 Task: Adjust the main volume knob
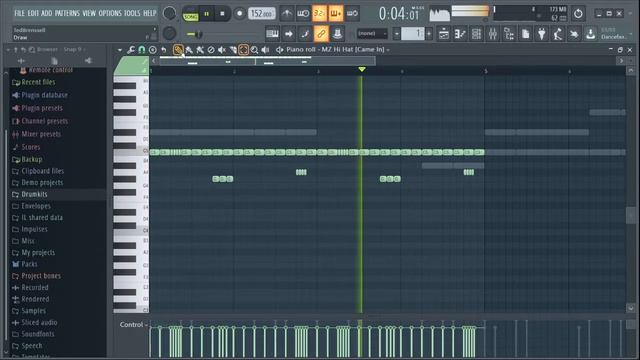pos(169,13)
